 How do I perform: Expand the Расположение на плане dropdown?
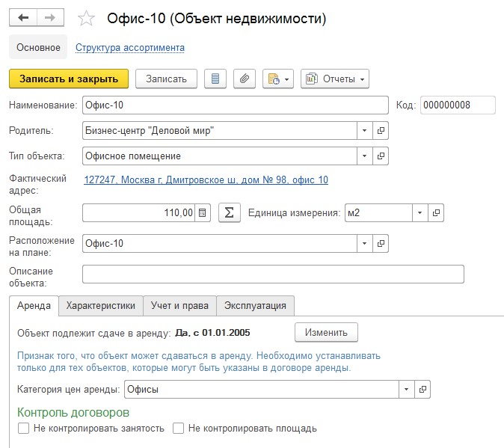pos(365,243)
